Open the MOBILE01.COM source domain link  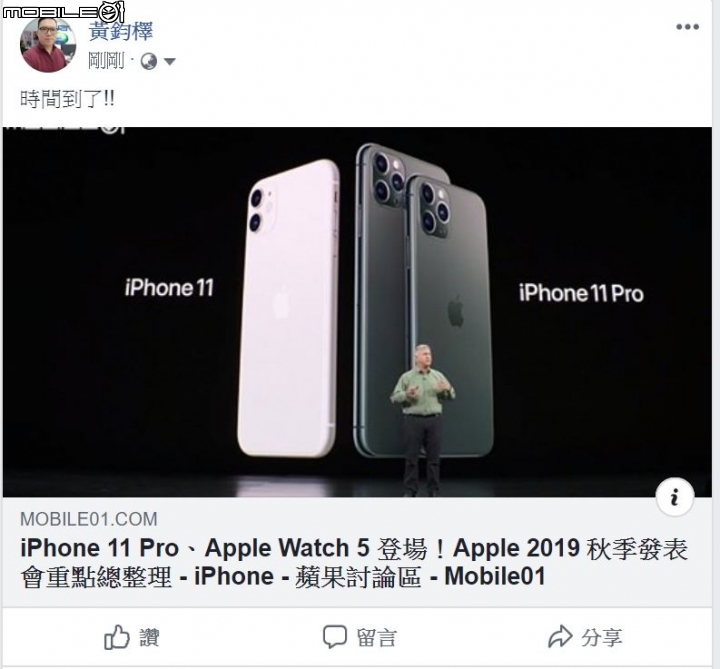pos(89,519)
